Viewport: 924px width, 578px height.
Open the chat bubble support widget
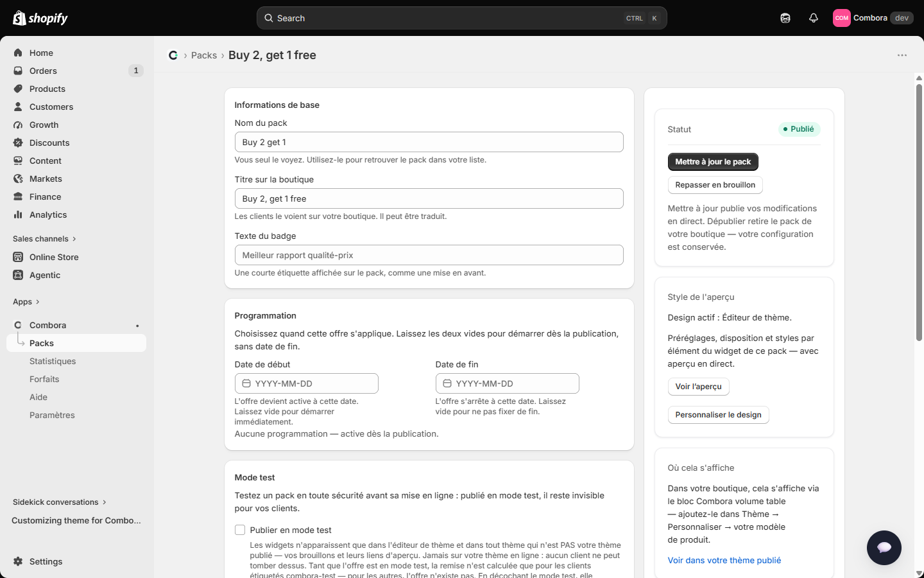click(x=884, y=547)
